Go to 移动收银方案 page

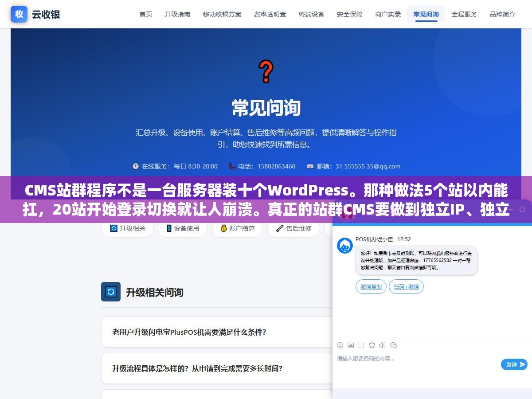(x=222, y=14)
